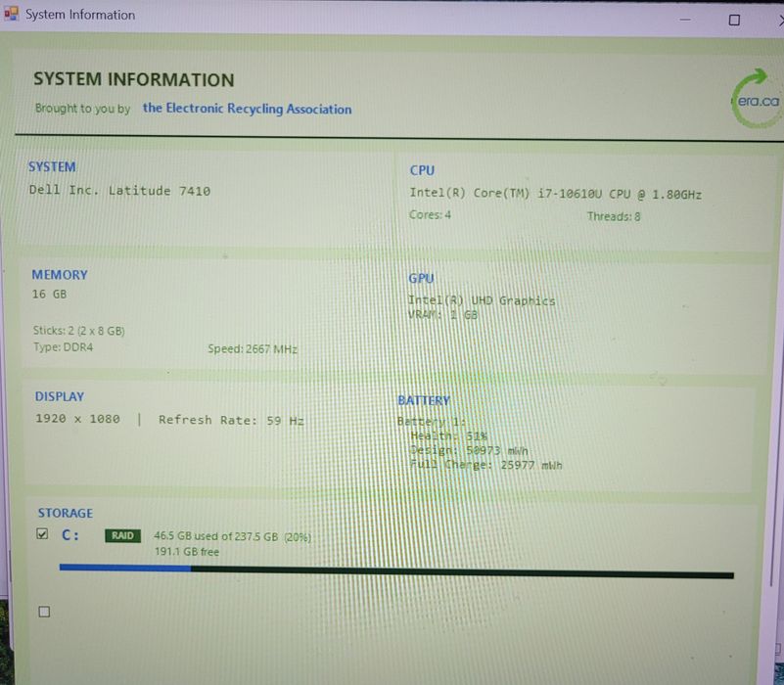The width and height of the screenshot is (784, 685).
Task: Click the MEMORY section heading
Action: click(60, 275)
